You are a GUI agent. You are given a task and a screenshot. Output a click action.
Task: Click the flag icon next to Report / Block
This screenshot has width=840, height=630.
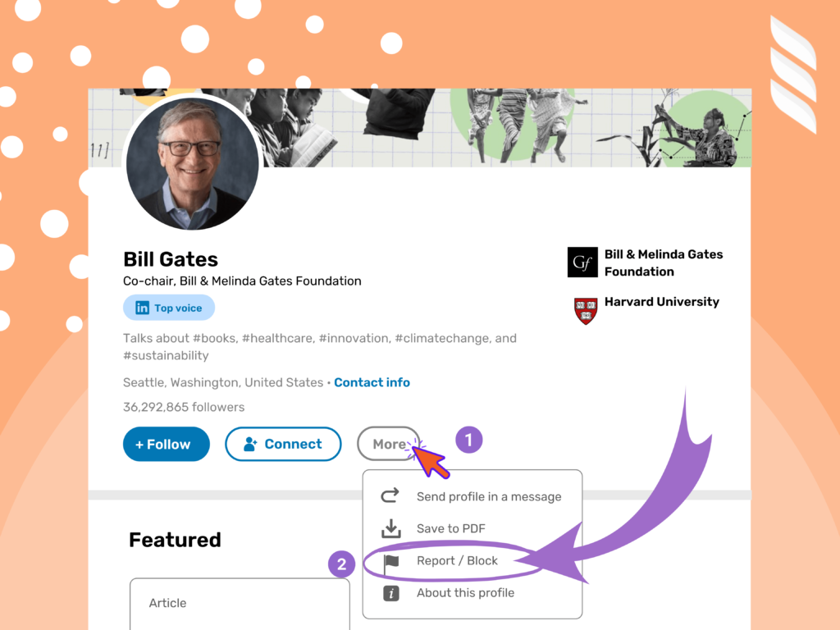(x=390, y=560)
